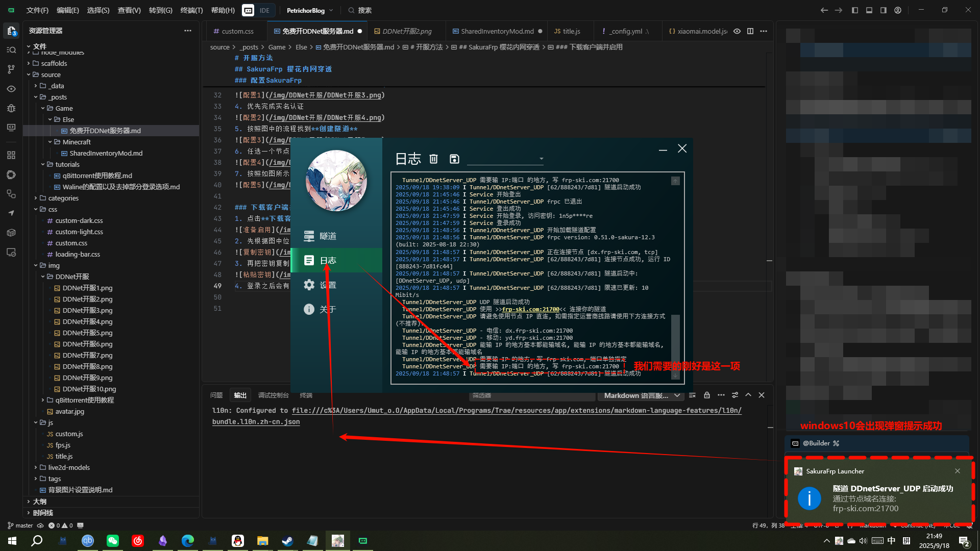980x551 pixels.
Task: Open the source control icon in activity bar
Action: pos(11,69)
